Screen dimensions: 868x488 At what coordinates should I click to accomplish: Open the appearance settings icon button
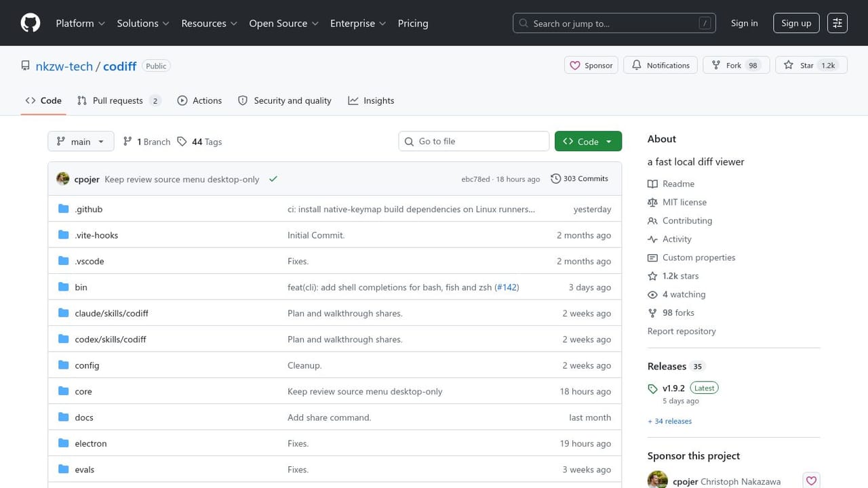(x=837, y=23)
